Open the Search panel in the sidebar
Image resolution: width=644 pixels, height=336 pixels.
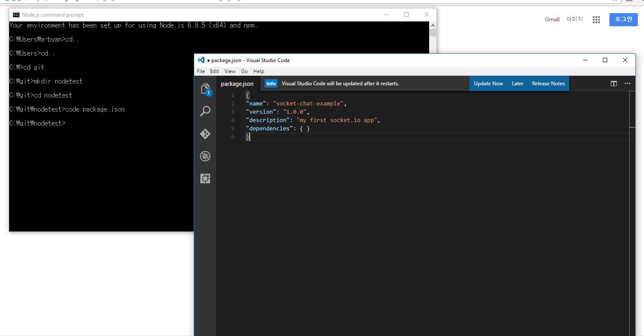click(x=205, y=112)
